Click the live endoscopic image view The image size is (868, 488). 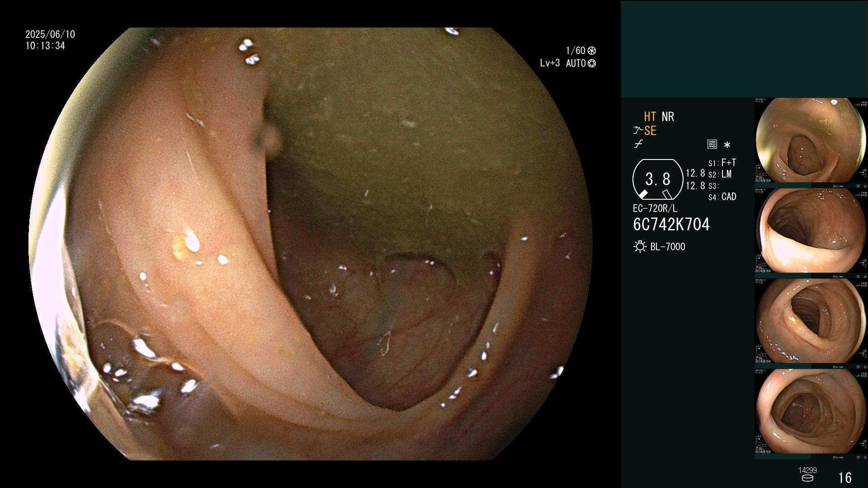pos(311,244)
